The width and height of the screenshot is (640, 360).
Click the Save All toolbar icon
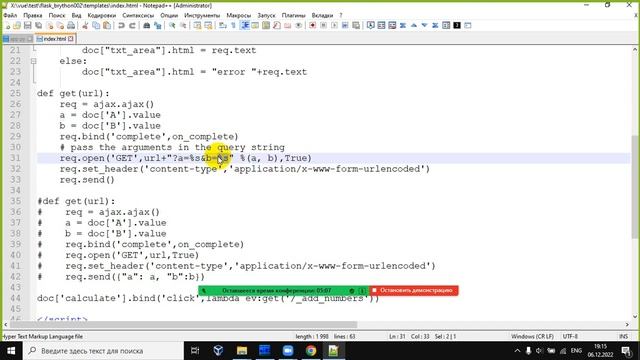pos(38,25)
